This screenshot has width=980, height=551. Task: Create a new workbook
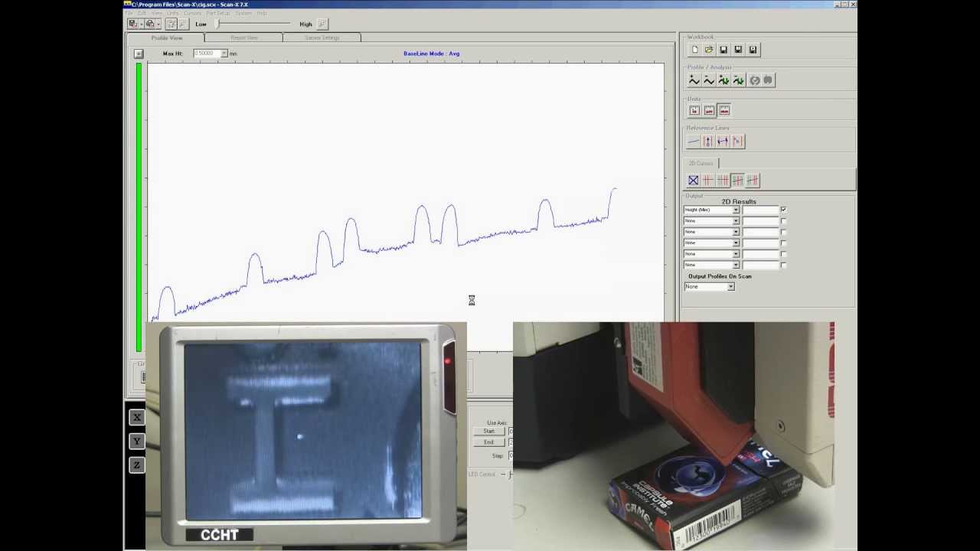pos(694,50)
